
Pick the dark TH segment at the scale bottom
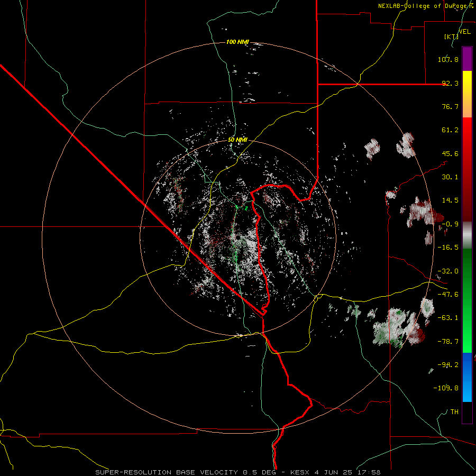[x=467, y=413]
